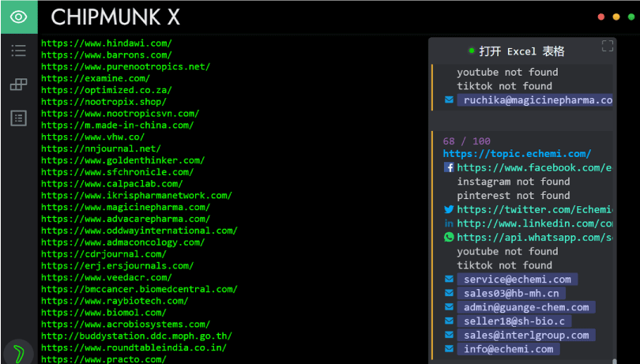Click URL https://www.goldenthinker.com/
640x364 pixels.
click(122, 160)
